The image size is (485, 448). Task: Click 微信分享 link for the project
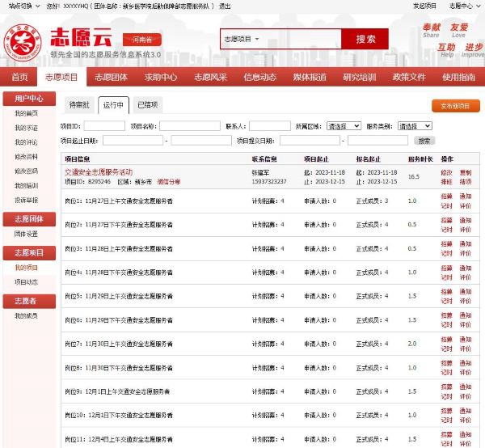[169, 182]
